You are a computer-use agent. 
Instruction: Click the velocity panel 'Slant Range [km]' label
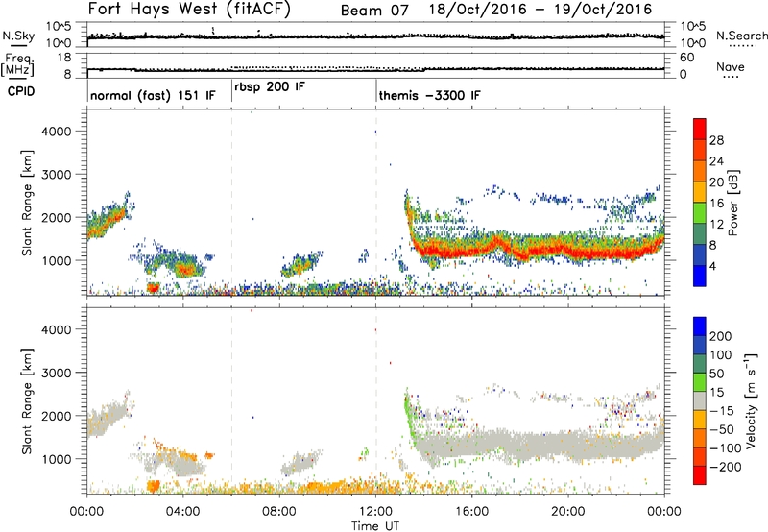click(27, 401)
